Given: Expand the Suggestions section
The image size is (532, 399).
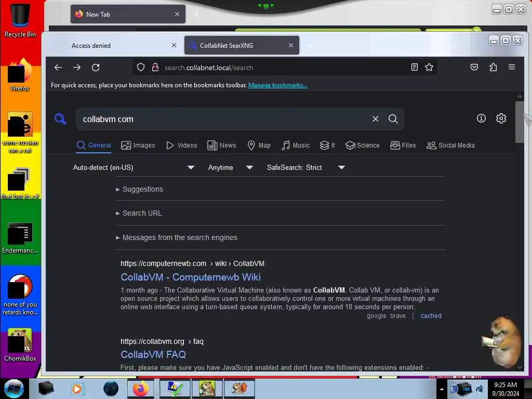Looking at the screenshot, I should click(139, 189).
